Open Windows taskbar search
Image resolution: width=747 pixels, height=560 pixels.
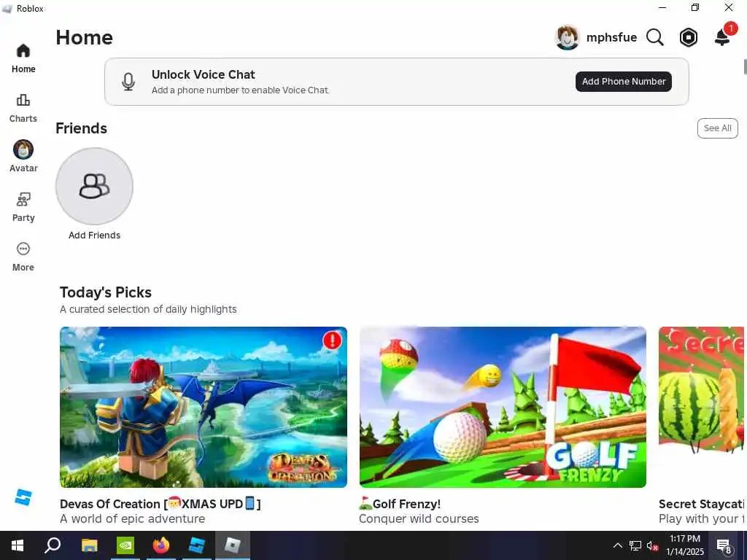[x=53, y=545]
